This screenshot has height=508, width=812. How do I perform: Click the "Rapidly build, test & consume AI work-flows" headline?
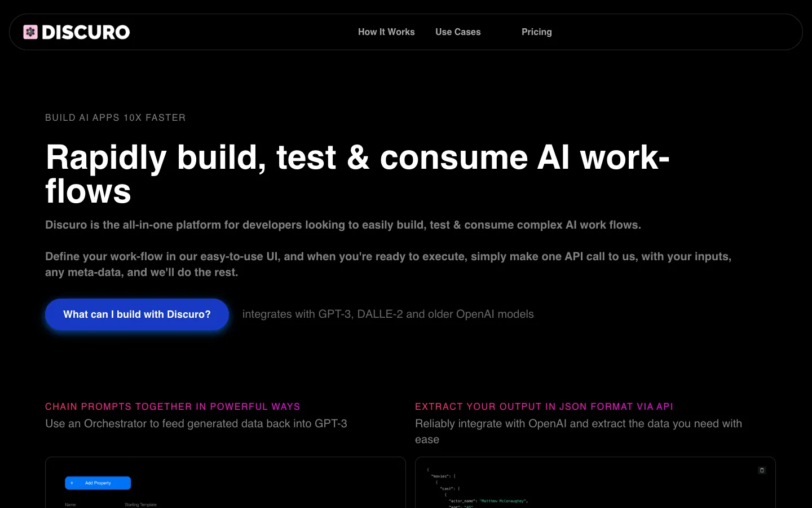tap(358, 174)
